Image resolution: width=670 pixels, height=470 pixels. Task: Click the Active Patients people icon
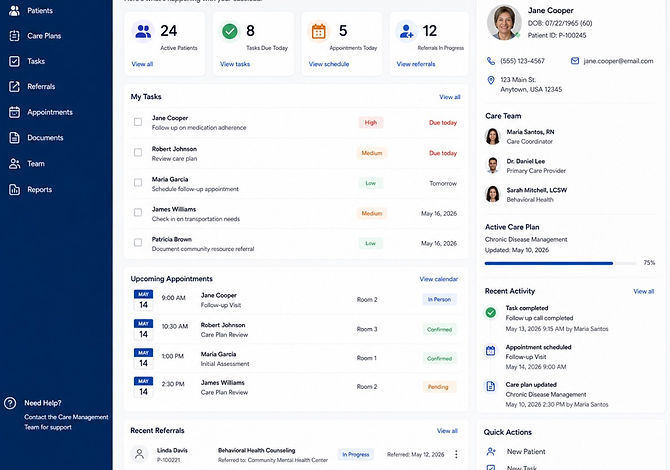[143, 31]
